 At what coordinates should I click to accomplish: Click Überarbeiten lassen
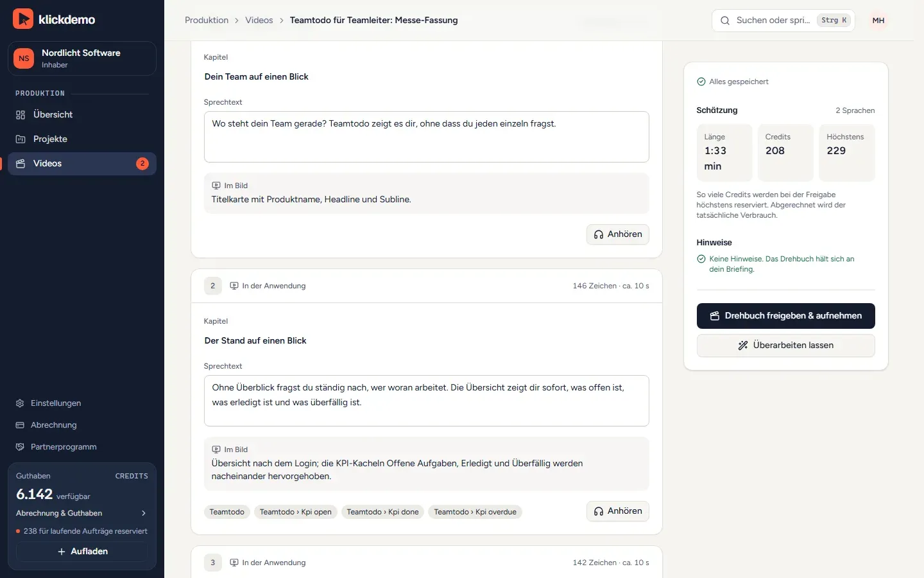786,346
